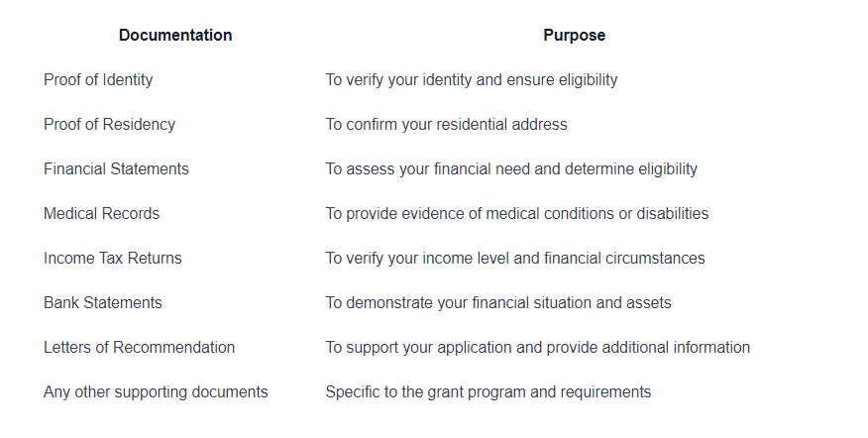Screen dimensions: 868x438
Task: Select 'To support your application' purpose text
Action: tap(419, 347)
